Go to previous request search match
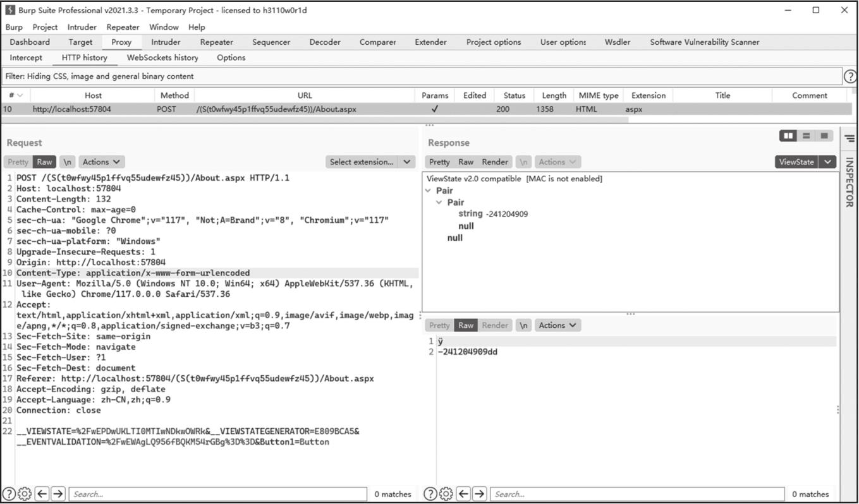Image resolution: width=859 pixels, height=504 pixels. coord(42,494)
